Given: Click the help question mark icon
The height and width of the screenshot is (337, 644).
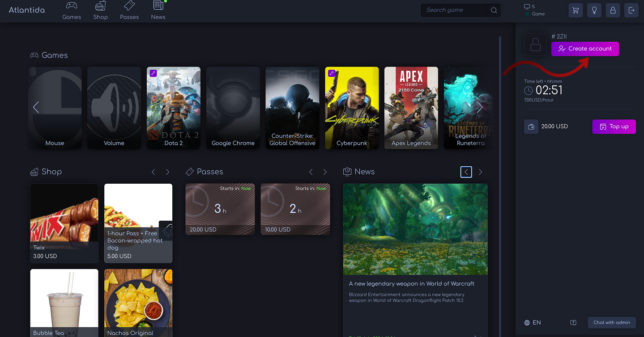Looking at the screenshot, I should coord(573,323).
